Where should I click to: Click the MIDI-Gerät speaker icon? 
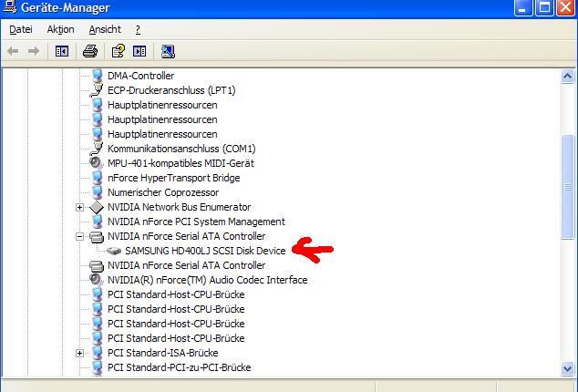pos(97,163)
